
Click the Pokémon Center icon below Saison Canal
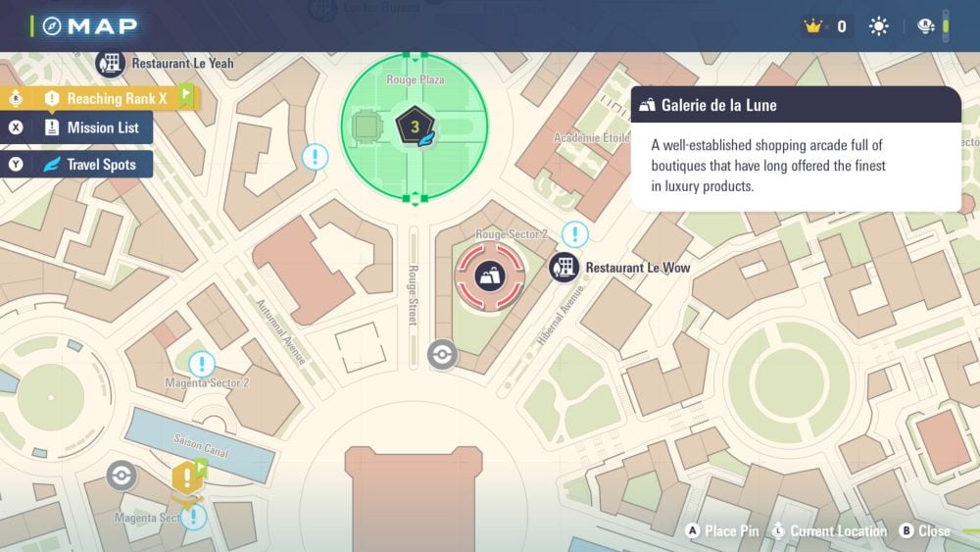(122, 476)
